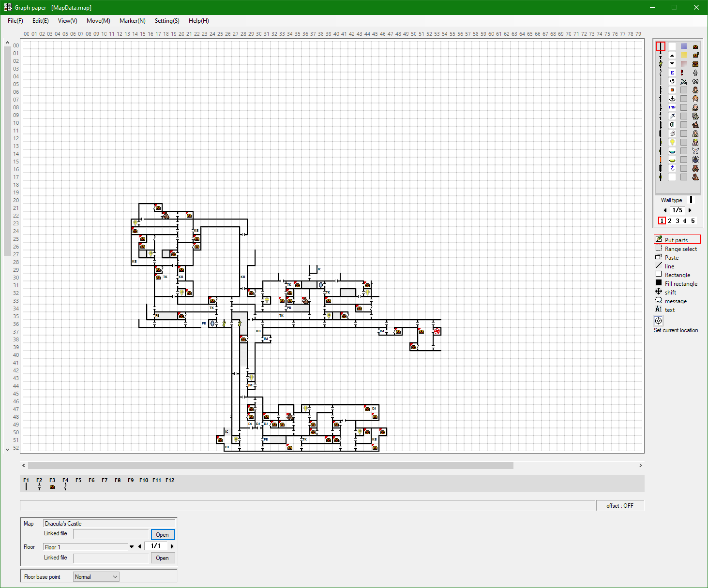Open the Edit(E) menu
Screen dimensions: 708x588
coord(41,21)
